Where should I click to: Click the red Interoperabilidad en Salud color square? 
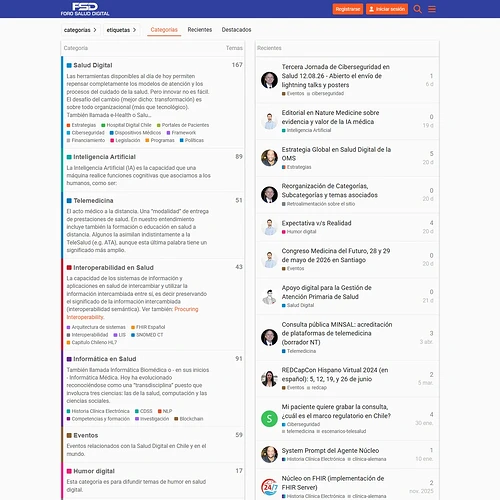point(69,268)
